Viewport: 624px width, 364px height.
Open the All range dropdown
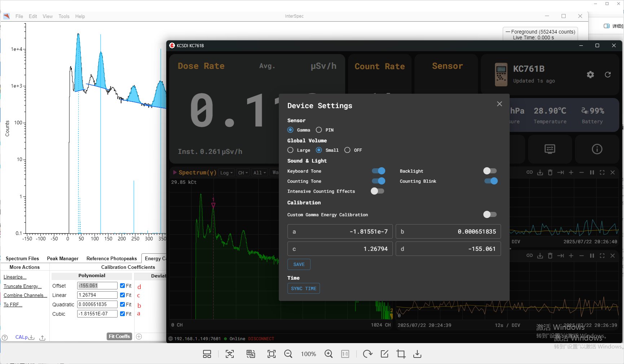tap(260, 173)
